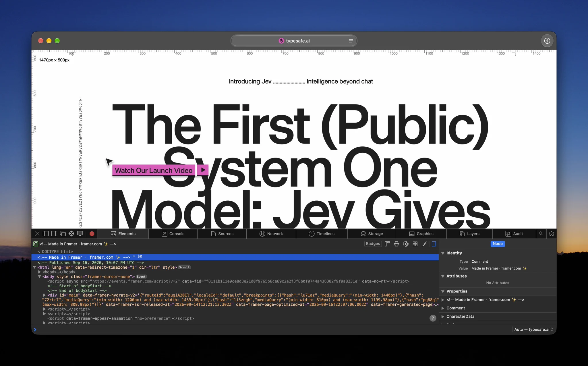The height and width of the screenshot is (366, 588).
Task: Click the play arrow next to launch video
Action: pyautogui.click(x=203, y=170)
